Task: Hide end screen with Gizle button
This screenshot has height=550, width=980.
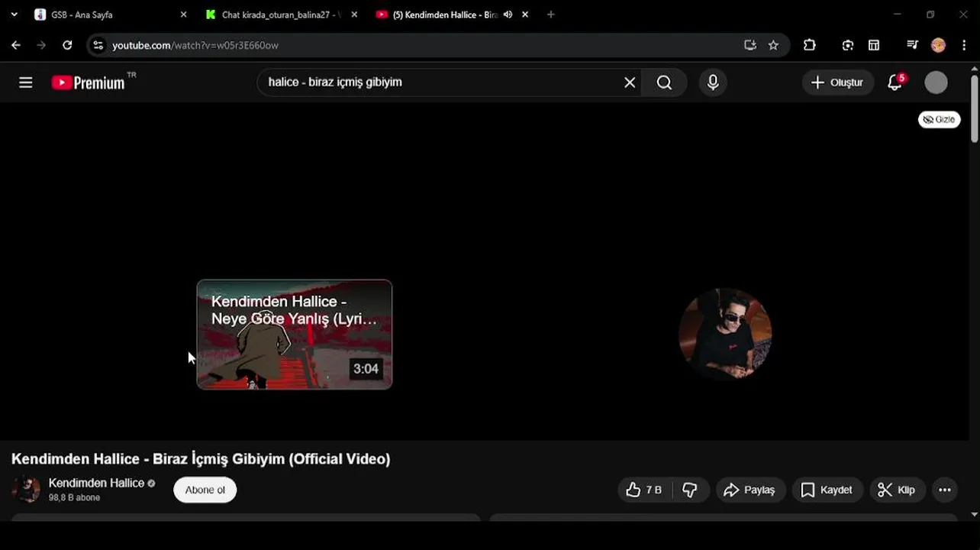Action: 939,119
